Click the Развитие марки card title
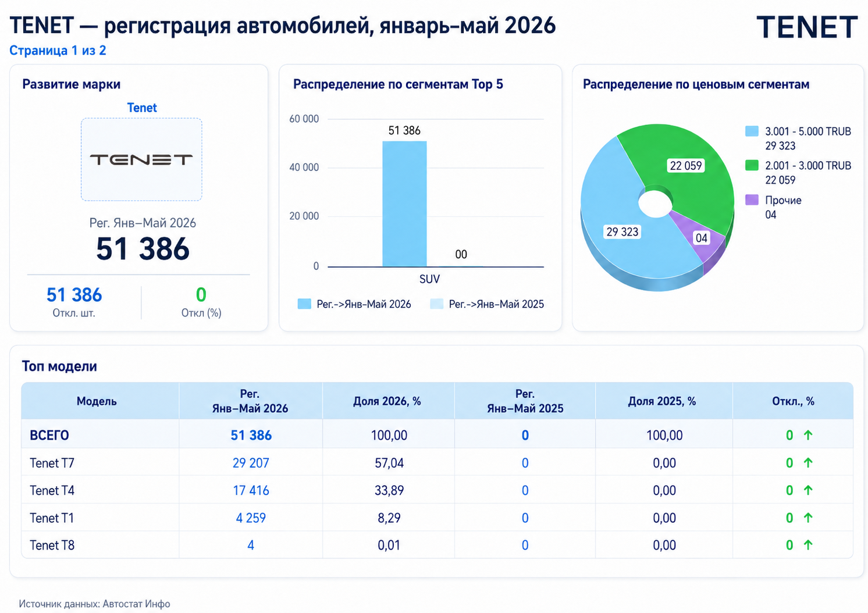 tap(71, 84)
